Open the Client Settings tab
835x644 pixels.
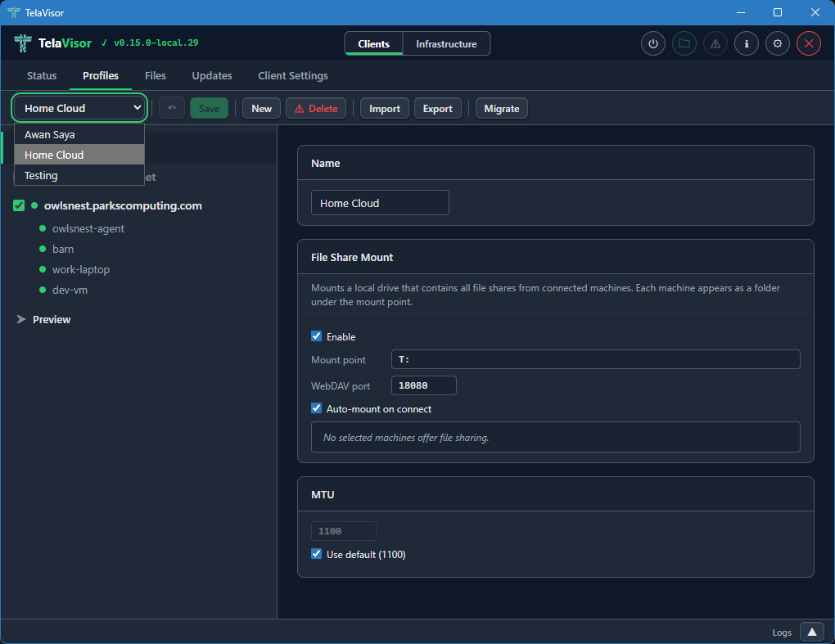coord(293,75)
